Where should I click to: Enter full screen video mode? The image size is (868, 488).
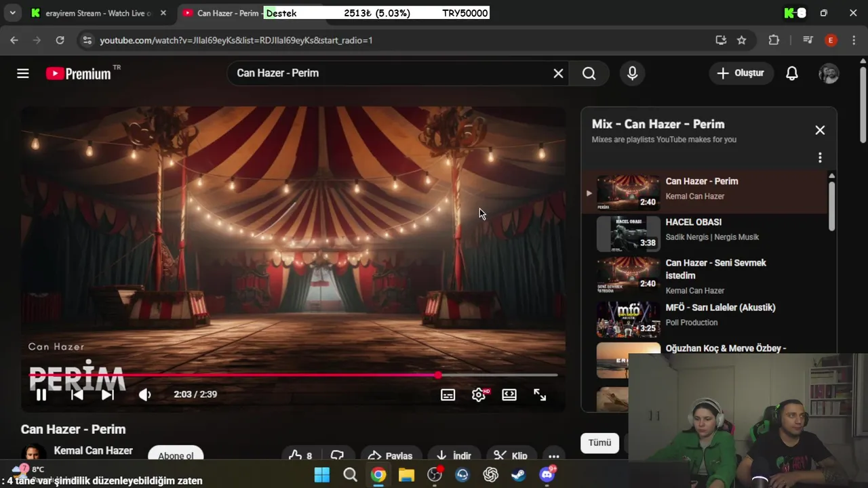pos(540,394)
